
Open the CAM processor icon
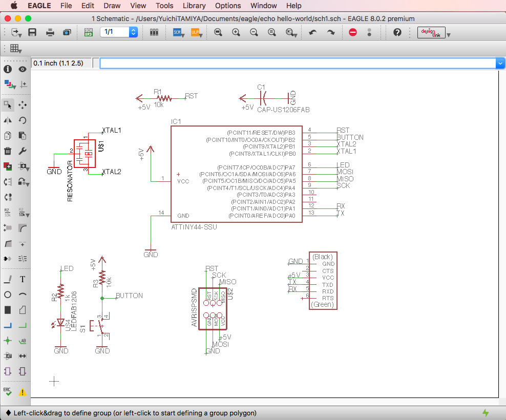pos(67,32)
